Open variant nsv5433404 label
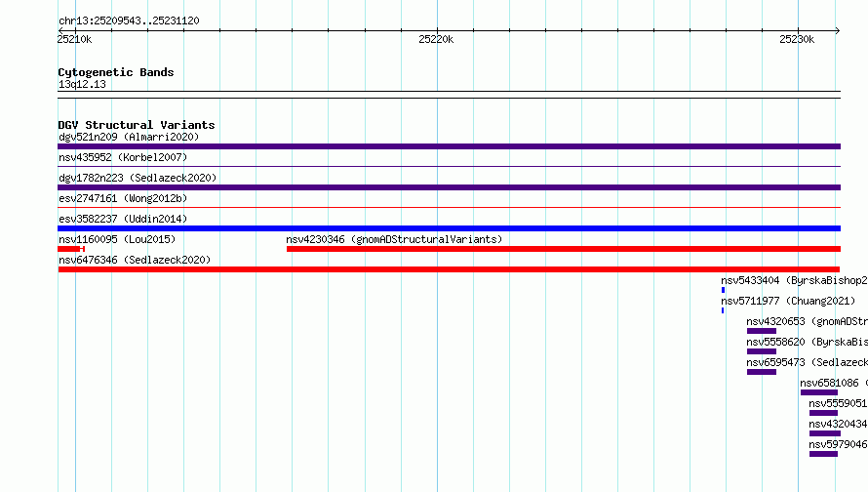868x492 pixels. click(794, 280)
